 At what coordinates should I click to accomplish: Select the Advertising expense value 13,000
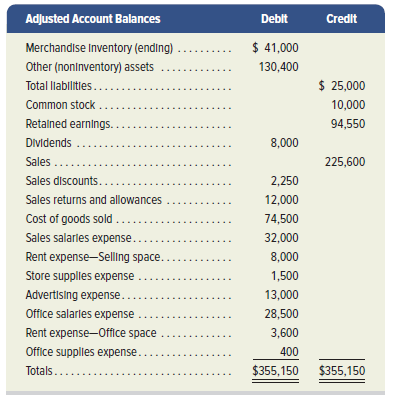coord(282,295)
